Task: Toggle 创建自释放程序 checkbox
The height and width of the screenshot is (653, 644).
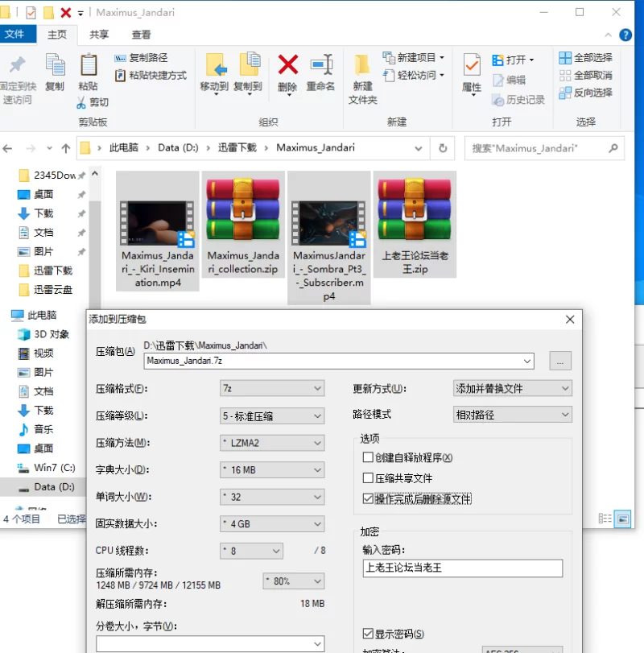Action: pos(368,457)
